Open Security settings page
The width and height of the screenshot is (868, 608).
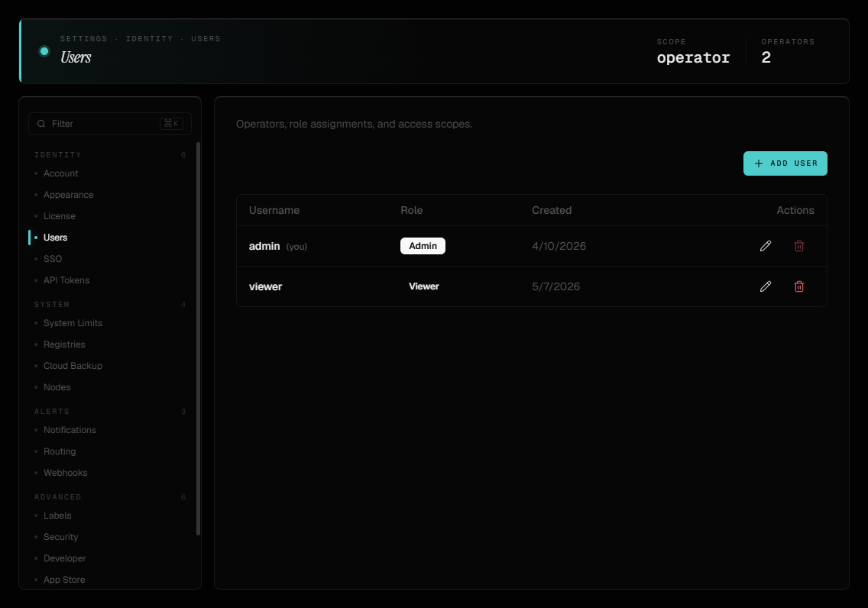coord(60,537)
